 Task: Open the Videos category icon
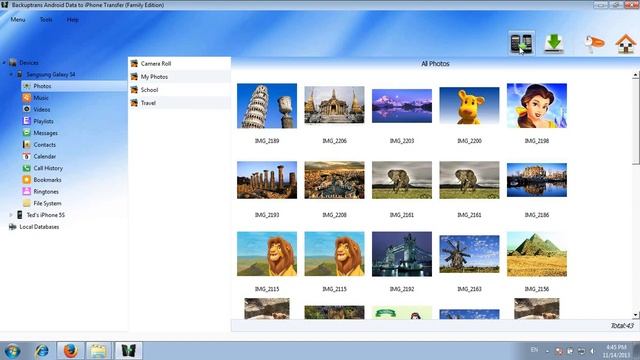pyautogui.click(x=27, y=109)
